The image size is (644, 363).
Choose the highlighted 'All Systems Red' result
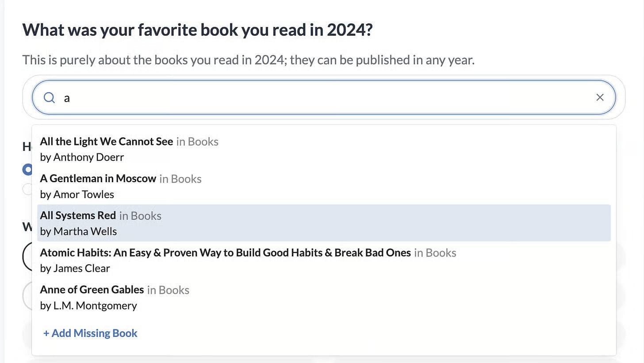pyautogui.click(x=77, y=215)
